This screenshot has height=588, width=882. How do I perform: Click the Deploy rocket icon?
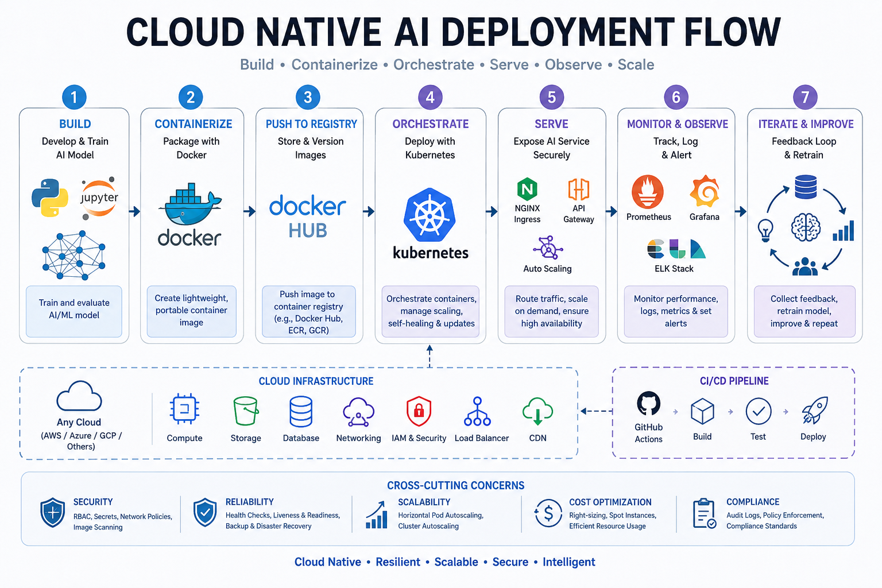(814, 411)
